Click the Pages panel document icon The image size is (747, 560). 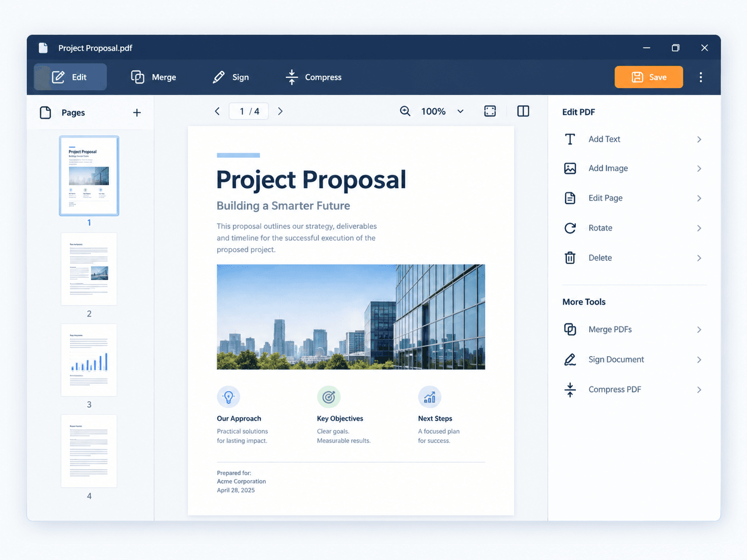tap(45, 112)
